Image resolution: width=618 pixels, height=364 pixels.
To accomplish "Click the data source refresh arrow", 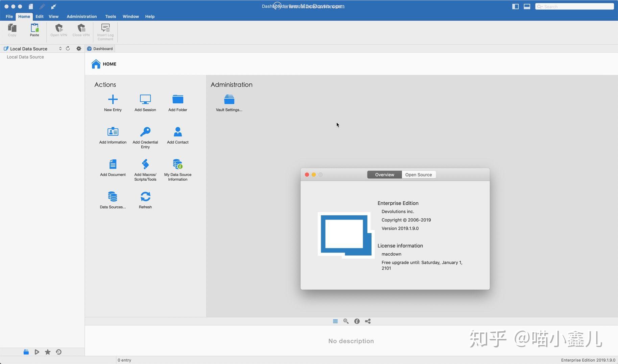I will (x=68, y=49).
